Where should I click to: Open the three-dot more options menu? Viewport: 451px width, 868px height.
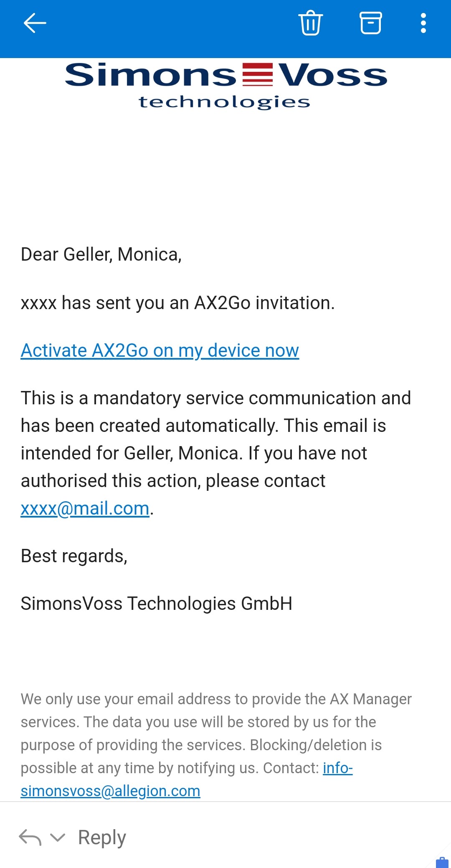tap(423, 23)
